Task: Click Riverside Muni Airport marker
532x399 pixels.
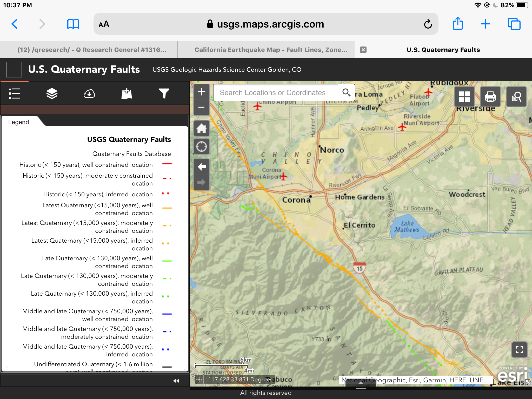Action: [x=402, y=127]
